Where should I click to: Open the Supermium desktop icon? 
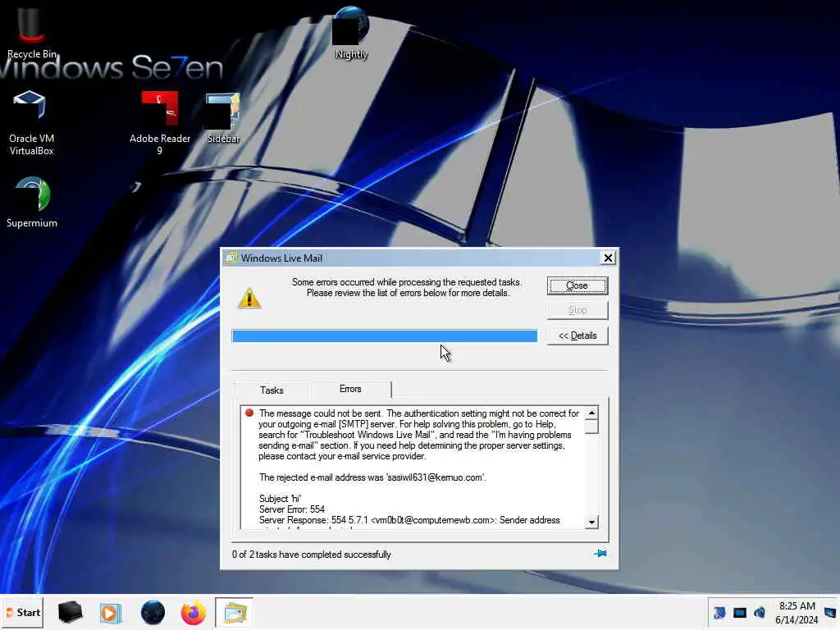pos(32,203)
